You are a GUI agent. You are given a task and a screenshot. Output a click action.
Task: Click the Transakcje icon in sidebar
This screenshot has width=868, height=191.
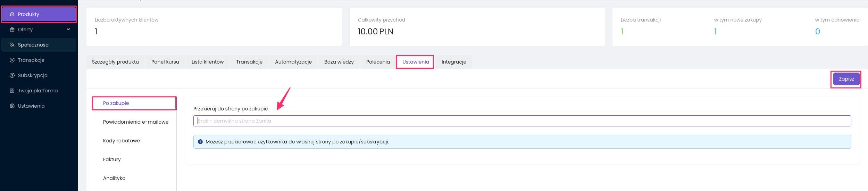pos(12,60)
